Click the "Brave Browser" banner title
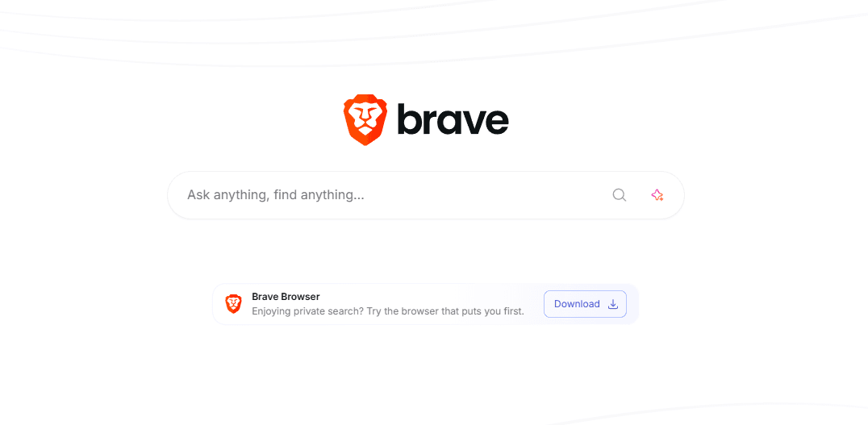Viewport: 868px width, 425px height. tap(286, 297)
